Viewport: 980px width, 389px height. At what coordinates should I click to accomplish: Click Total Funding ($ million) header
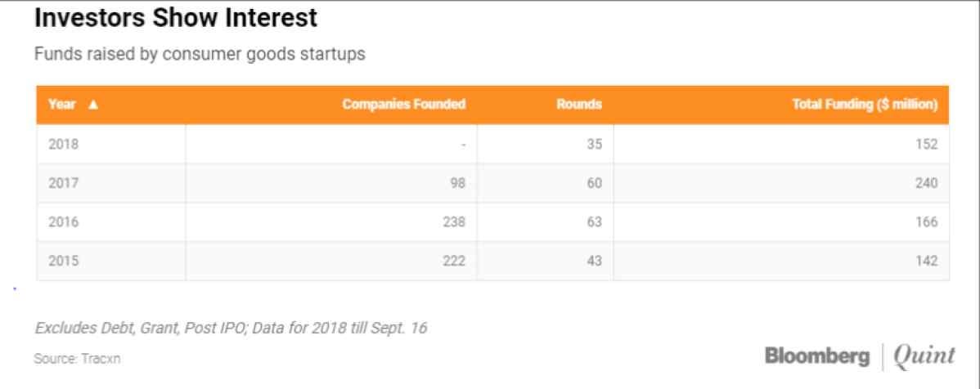coord(865,105)
